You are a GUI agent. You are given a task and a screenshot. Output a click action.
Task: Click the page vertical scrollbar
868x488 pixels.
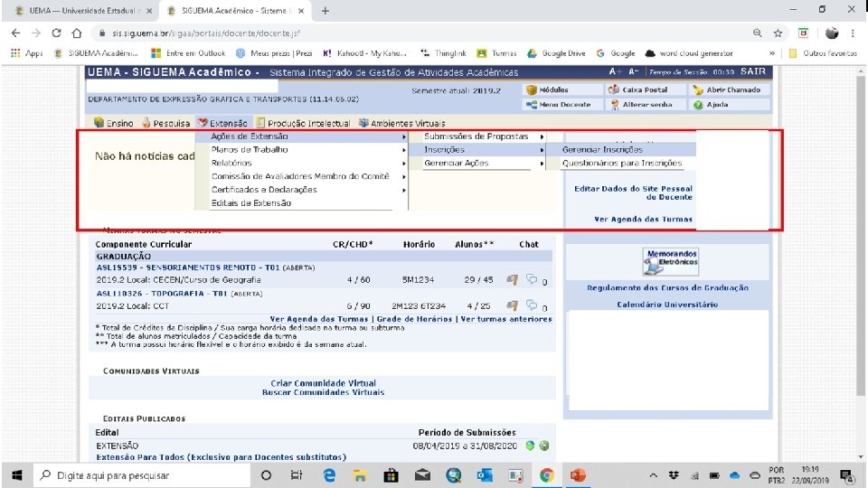[x=860, y=238]
